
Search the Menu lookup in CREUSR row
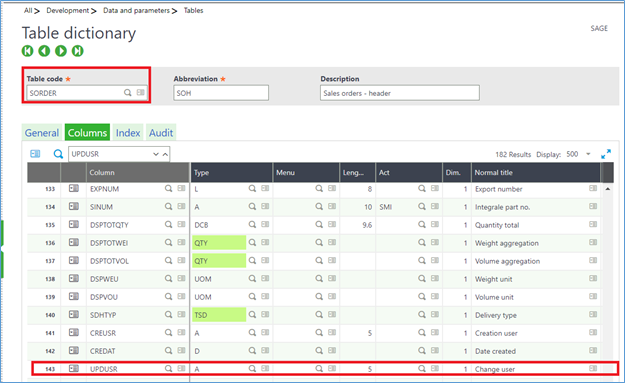click(x=319, y=332)
